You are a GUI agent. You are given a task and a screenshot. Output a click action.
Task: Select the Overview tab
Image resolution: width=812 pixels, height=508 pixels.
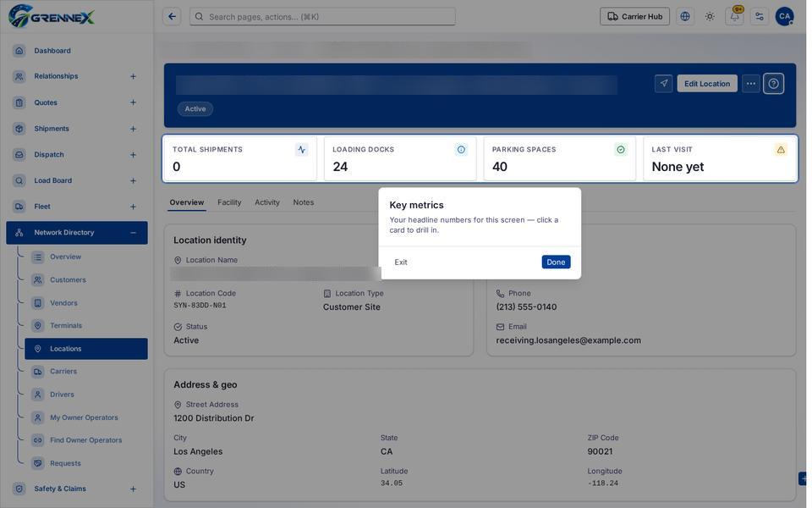187,202
